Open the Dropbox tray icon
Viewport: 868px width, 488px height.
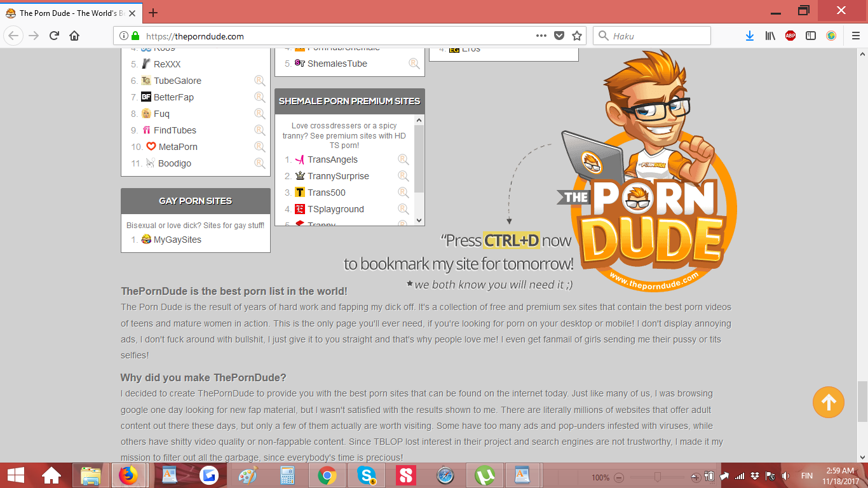pos(755,476)
